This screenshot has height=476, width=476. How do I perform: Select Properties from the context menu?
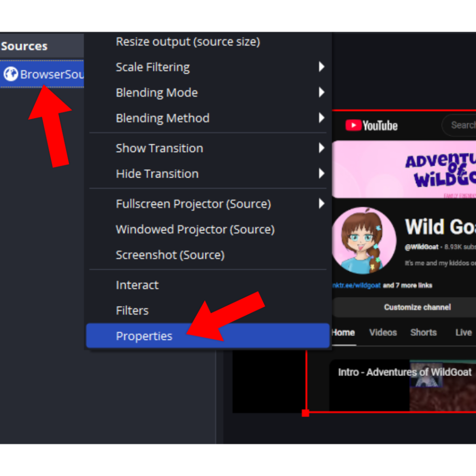[x=145, y=336]
